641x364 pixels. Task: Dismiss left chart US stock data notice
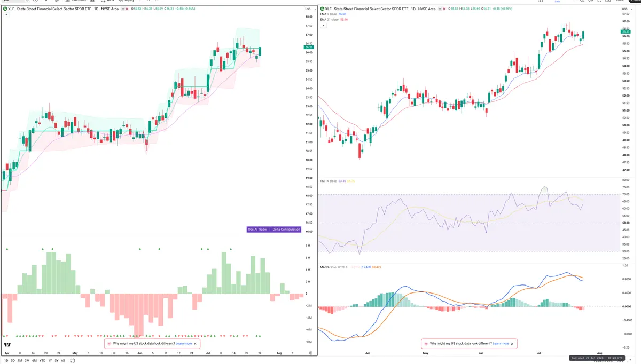click(195, 344)
